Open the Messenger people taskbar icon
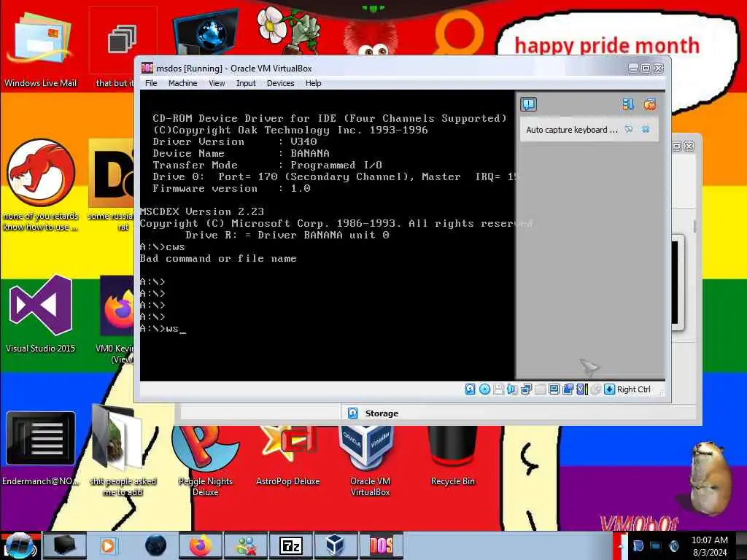 [246, 545]
